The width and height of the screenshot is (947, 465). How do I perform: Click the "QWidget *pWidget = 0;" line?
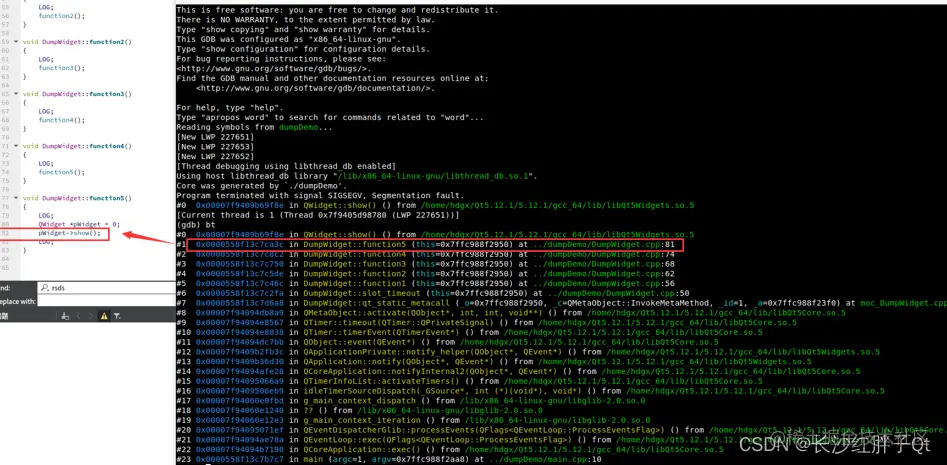pos(79,224)
